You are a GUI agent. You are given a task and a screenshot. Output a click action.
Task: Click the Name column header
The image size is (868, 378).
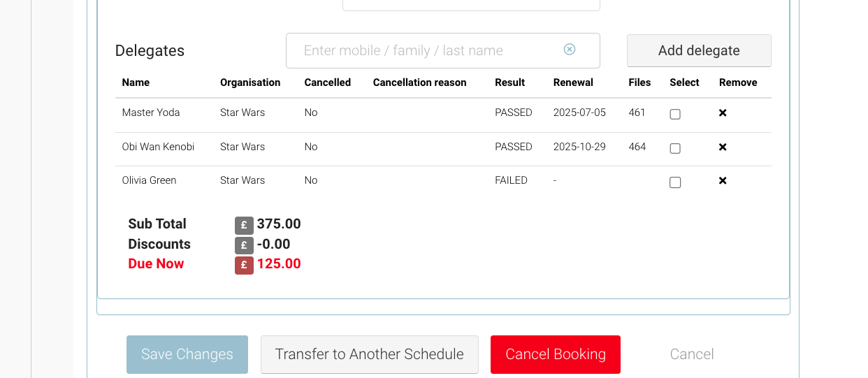[136, 82]
